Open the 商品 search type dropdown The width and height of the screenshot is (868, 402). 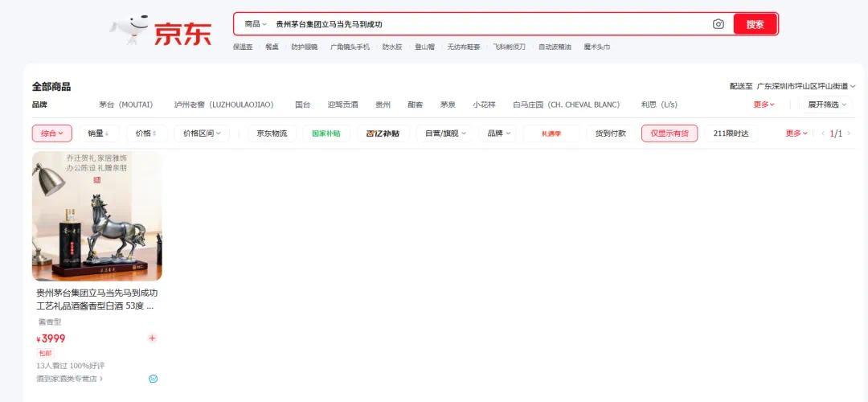256,24
